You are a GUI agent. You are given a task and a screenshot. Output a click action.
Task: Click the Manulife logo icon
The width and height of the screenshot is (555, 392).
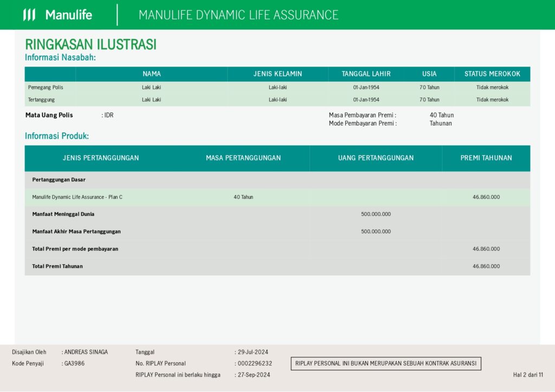tap(29, 15)
